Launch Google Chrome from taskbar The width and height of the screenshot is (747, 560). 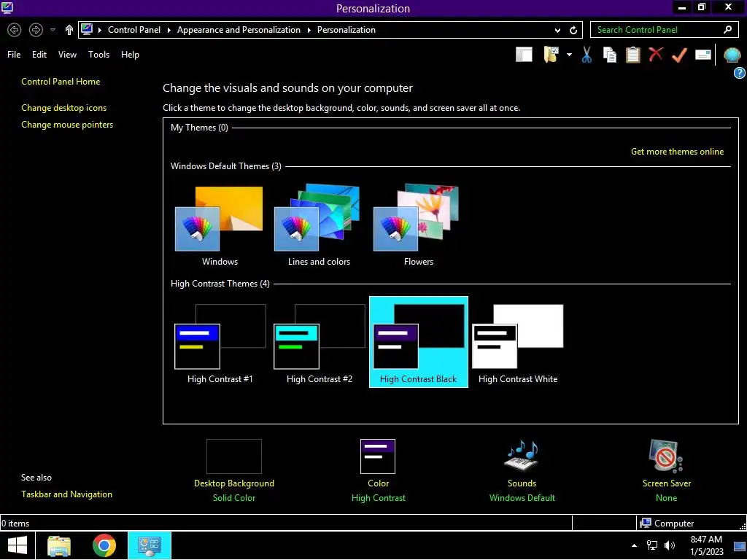tap(104, 545)
